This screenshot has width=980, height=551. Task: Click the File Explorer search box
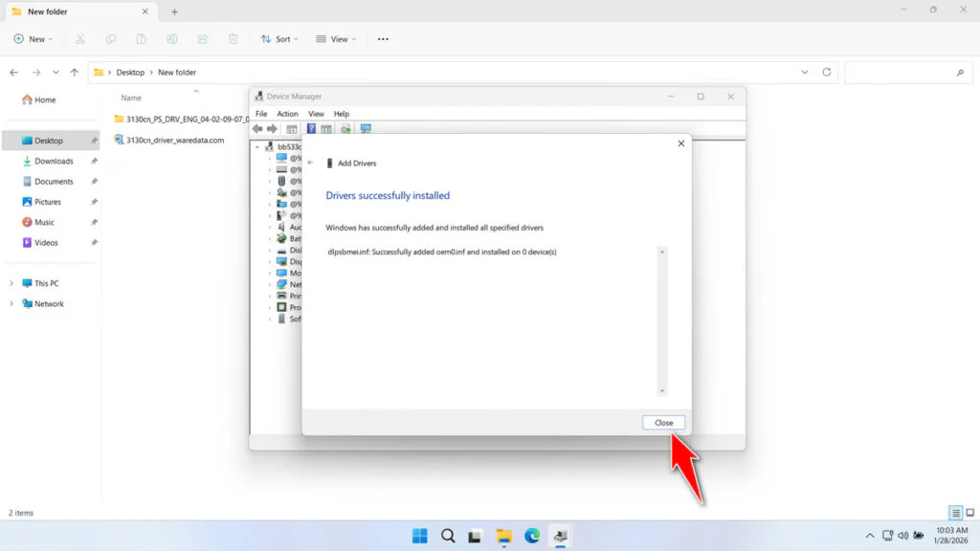904,73
